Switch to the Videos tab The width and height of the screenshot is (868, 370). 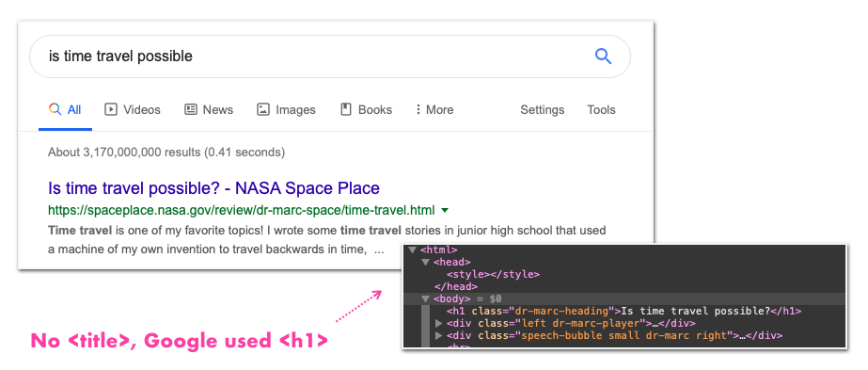133,109
